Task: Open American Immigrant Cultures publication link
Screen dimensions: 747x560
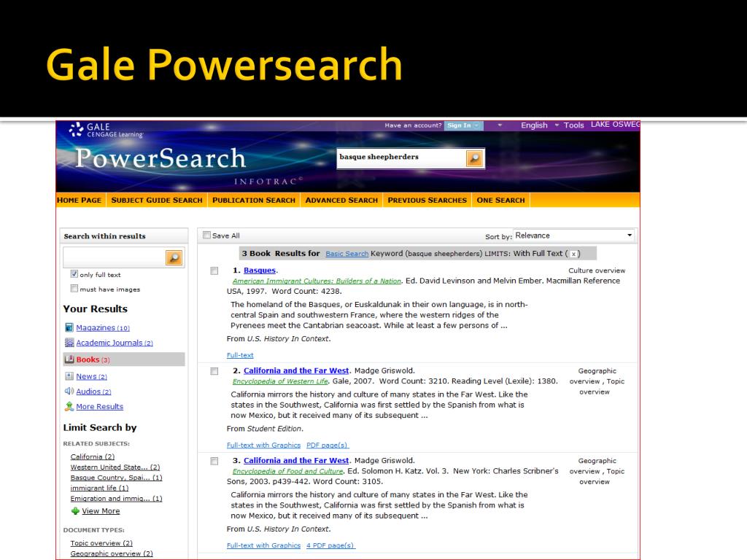Action: click(x=317, y=281)
